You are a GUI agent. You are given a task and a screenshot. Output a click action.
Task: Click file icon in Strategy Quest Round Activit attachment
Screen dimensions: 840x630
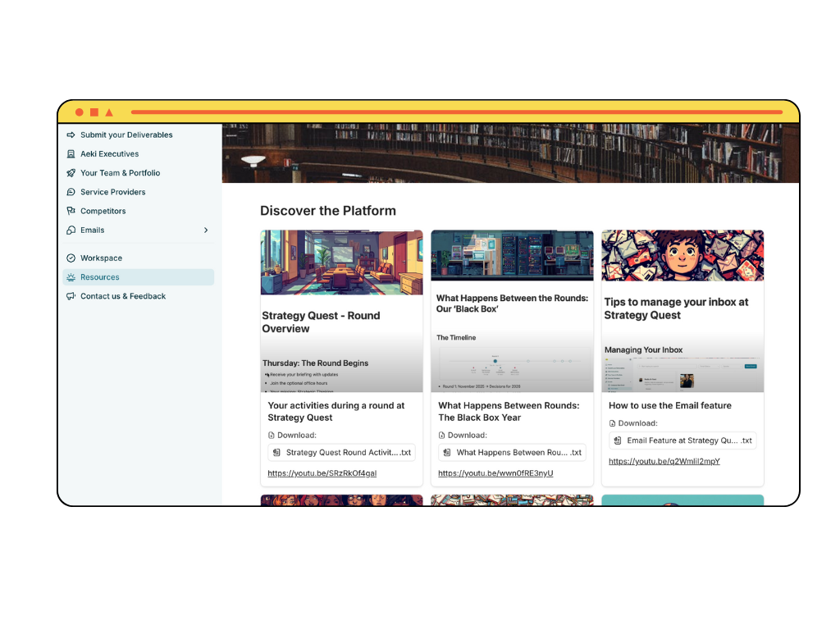tap(276, 453)
